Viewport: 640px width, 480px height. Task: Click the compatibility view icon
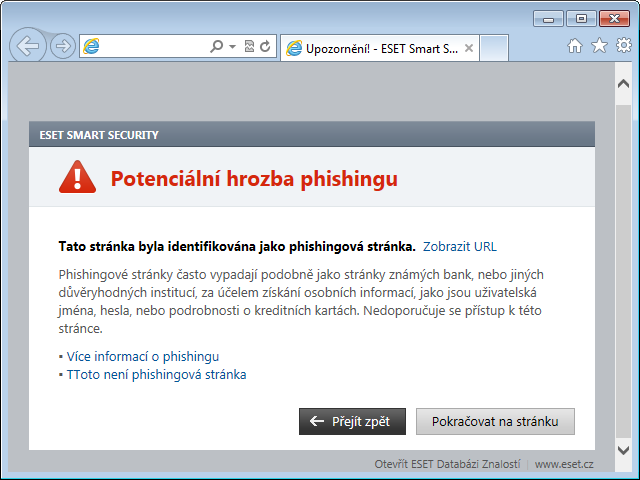(x=249, y=47)
